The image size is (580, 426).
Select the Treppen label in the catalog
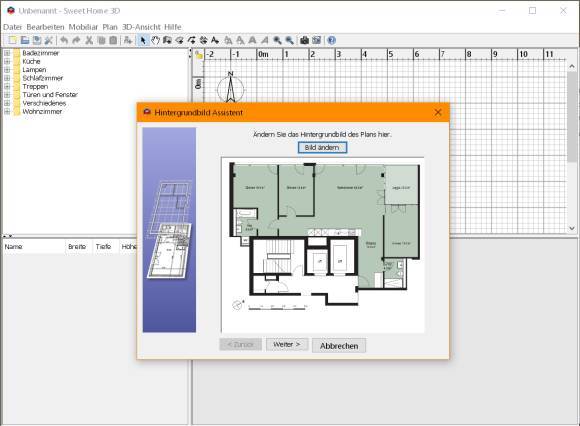35,87
